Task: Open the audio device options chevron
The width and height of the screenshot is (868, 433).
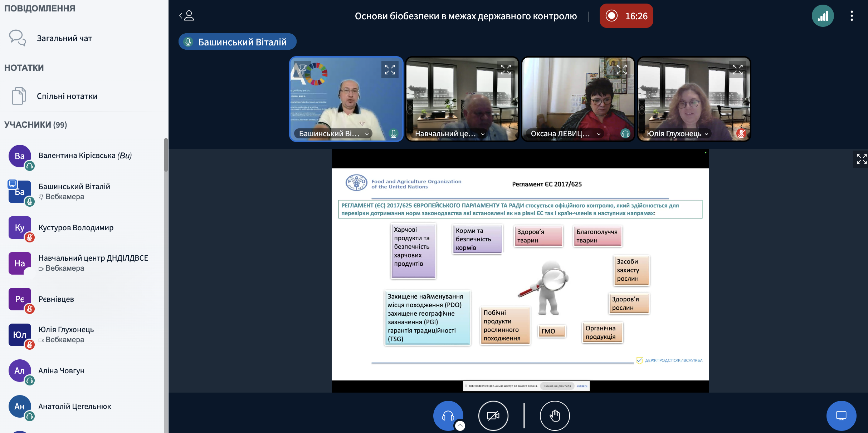Action: tap(460, 425)
